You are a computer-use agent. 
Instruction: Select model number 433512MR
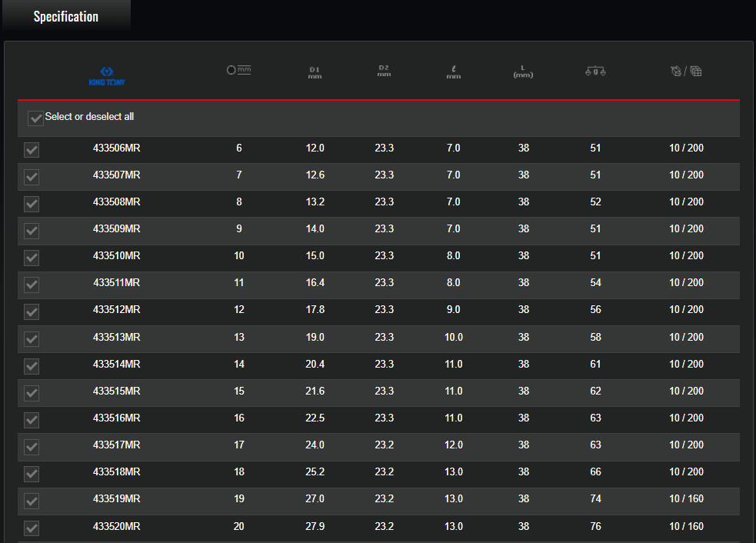pos(117,310)
